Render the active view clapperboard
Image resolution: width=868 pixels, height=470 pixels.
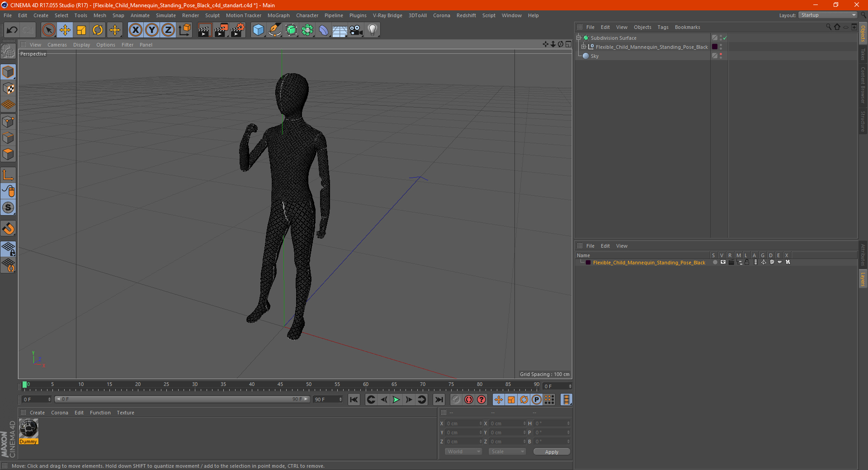click(x=204, y=30)
